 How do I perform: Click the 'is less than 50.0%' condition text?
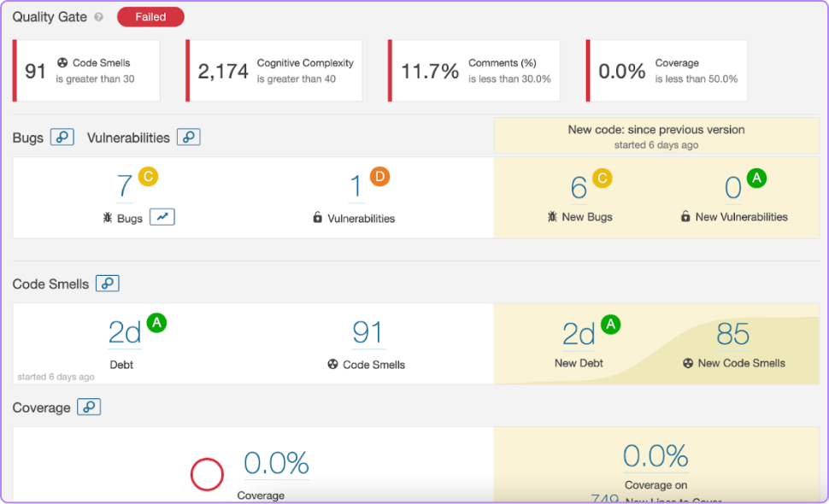click(697, 79)
